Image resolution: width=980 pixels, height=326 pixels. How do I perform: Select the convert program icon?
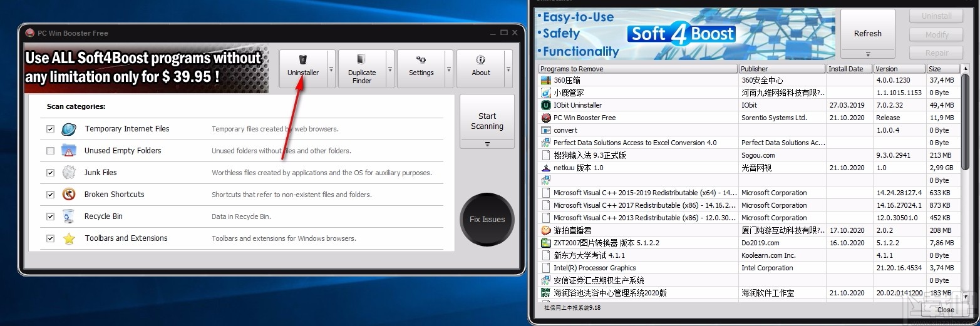(545, 130)
